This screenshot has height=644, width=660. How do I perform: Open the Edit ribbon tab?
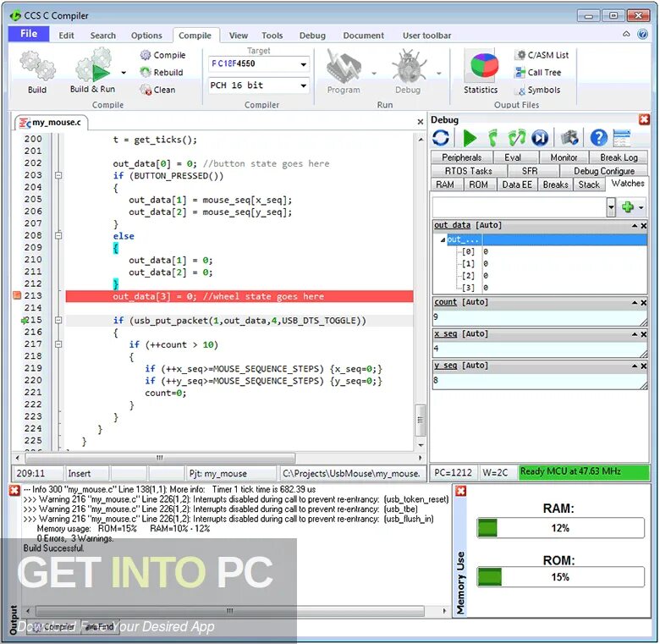[66, 36]
